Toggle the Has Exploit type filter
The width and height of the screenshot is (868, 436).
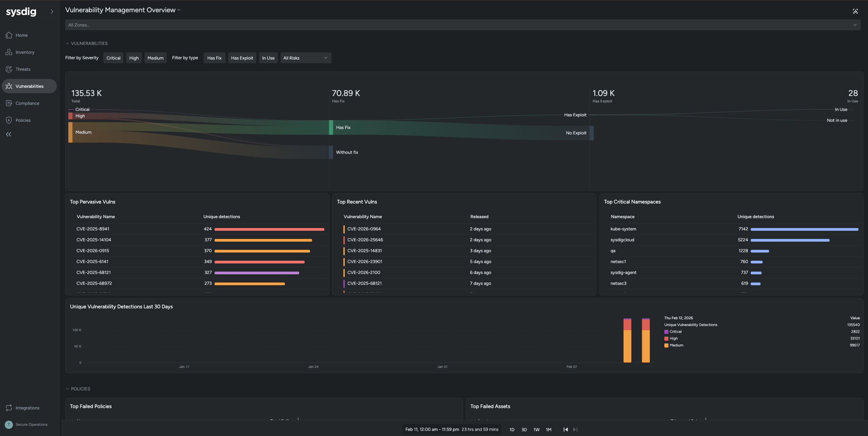242,58
